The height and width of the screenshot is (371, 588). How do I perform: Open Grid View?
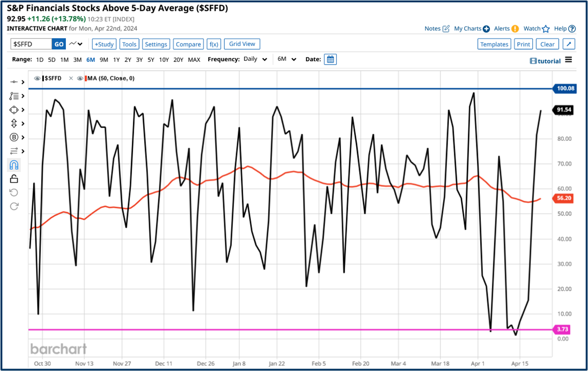coord(242,44)
